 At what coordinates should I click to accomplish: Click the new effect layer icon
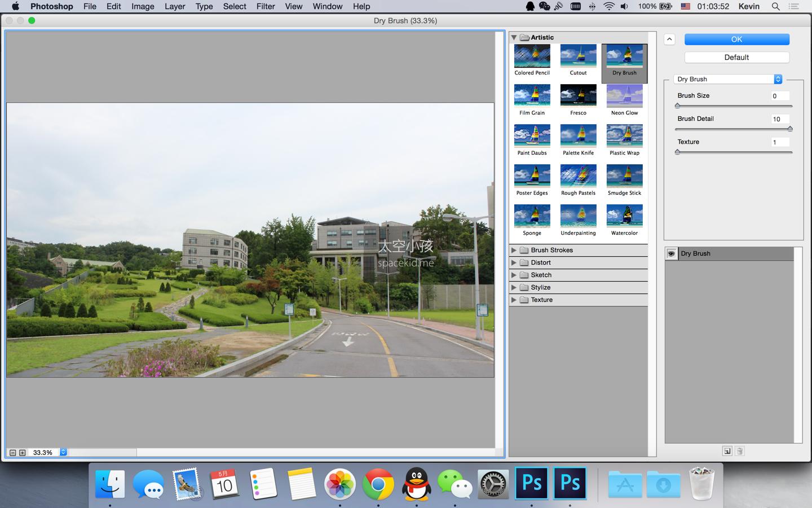pos(727,451)
